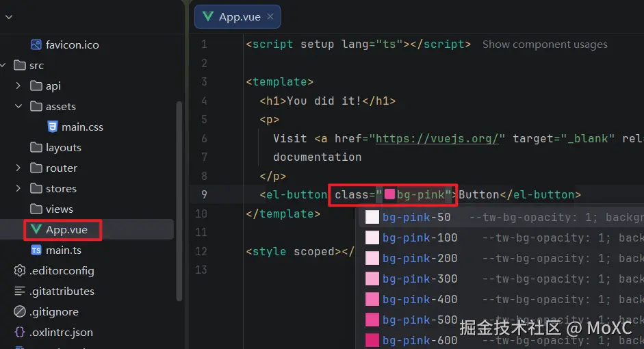Choose bg-pink-50 from the completion list
Viewport: 644px width, 349px height.
coord(501,217)
